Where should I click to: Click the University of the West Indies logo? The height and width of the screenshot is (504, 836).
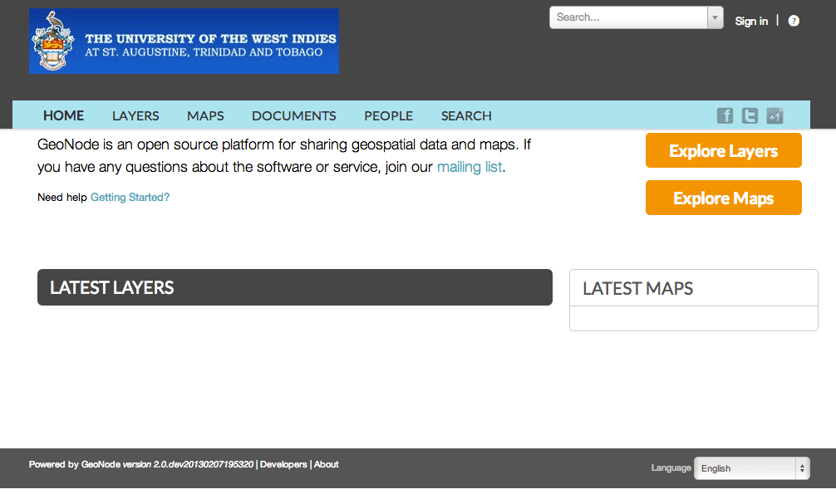(184, 41)
